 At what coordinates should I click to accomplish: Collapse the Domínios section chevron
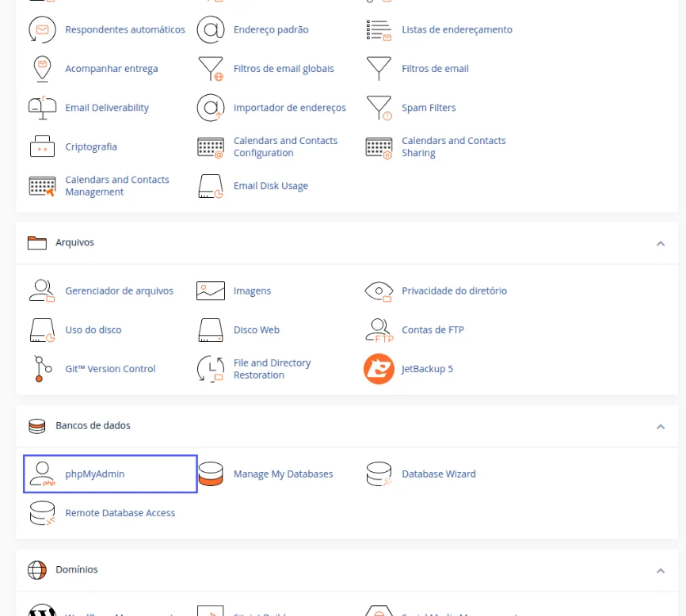pyautogui.click(x=661, y=571)
